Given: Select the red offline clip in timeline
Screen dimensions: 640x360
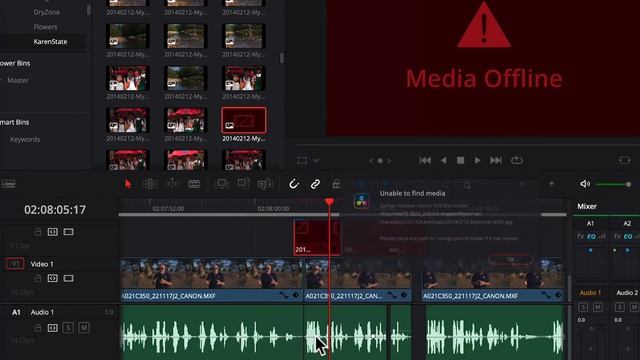Looking at the screenshot, I should 317,238.
